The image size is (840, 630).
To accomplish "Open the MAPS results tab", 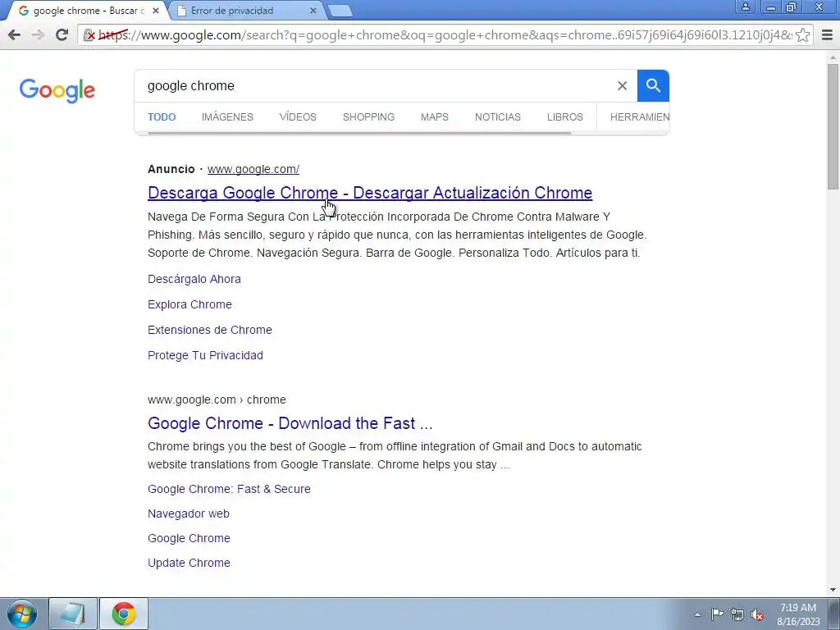I will point(435,116).
